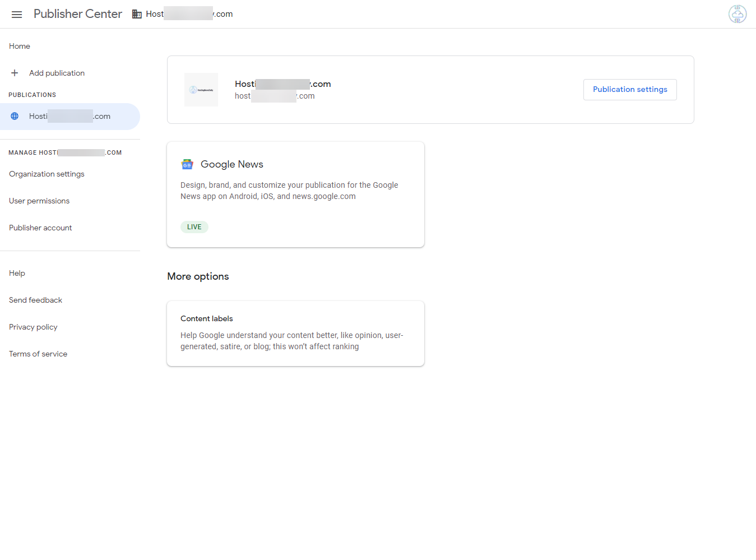Screen dimensions: 756x560
Task: Click the publication domain under its title
Action: pyautogui.click(x=275, y=96)
